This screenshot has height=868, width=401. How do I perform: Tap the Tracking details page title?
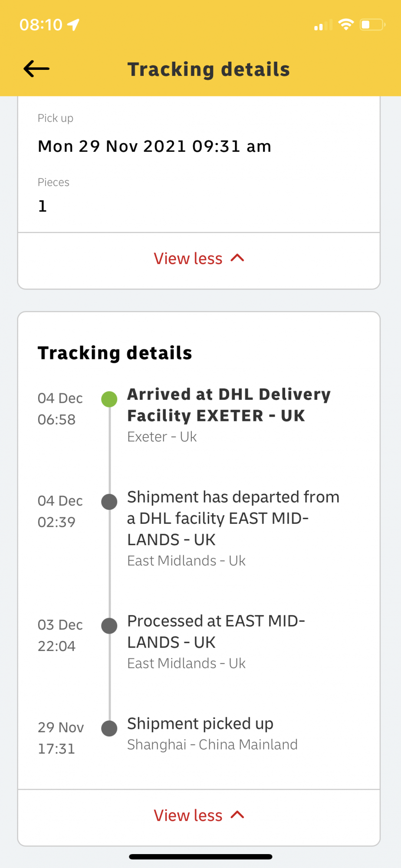pyautogui.click(x=209, y=69)
